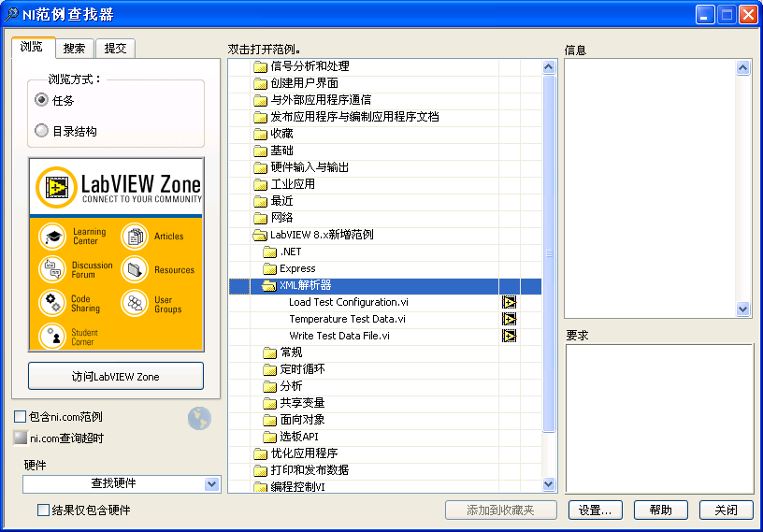Click the 访问LabVIEW Zone button

(116, 377)
